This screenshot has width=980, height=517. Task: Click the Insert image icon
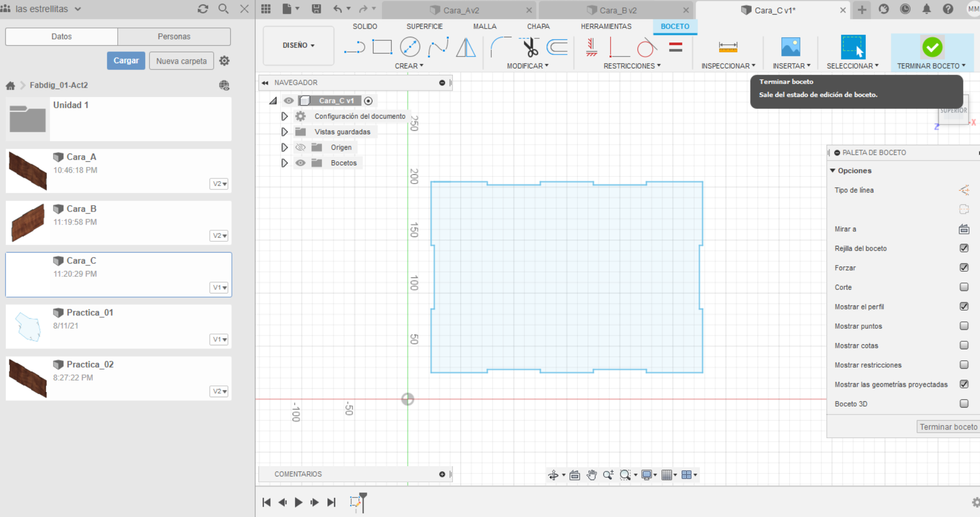(x=791, y=47)
